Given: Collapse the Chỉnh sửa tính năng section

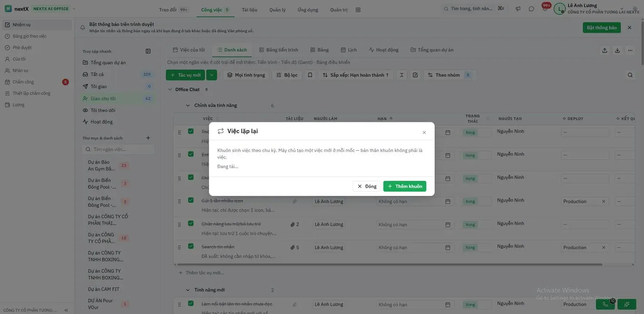Looking at the screenshot, I should point(188,105).
